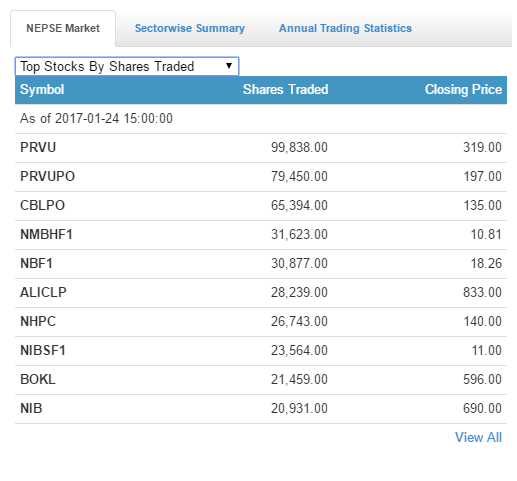Viewport: 517px width, 481px height.
Task: Click the 26,743.00 shares traded value
Action: click(299, 321)
